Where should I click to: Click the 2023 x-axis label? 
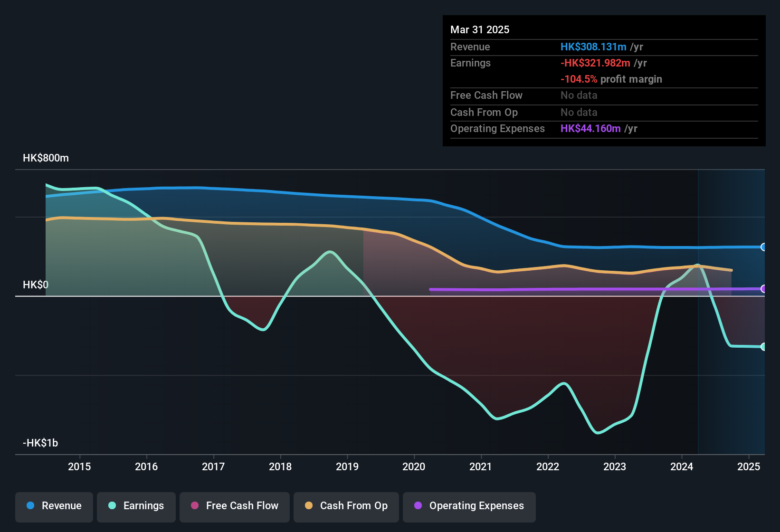(x=615, y=467)
